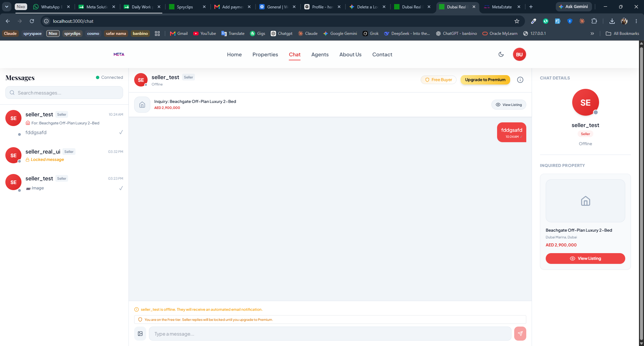Viewport: 644px width, 346px height.
Task: Open the Chrome three-dot menu
Action: 636,21
